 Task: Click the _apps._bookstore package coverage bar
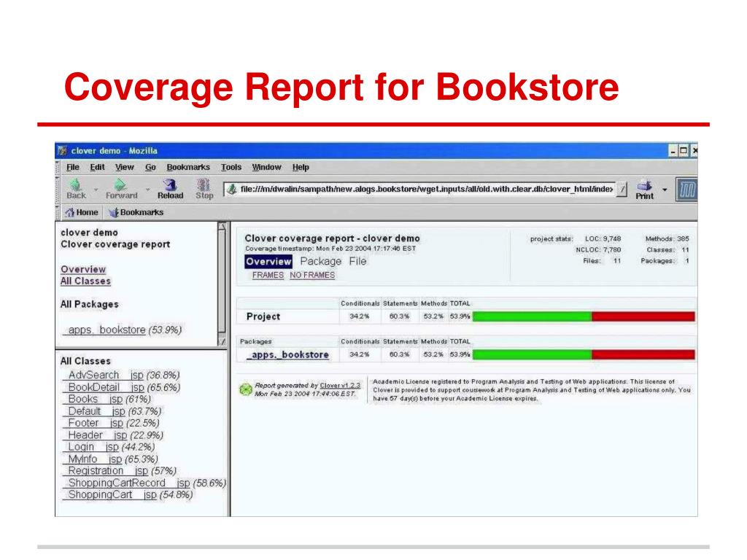584,354
